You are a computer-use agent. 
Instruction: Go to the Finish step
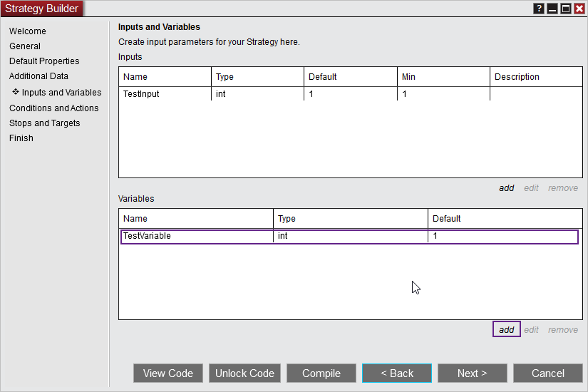21,138
